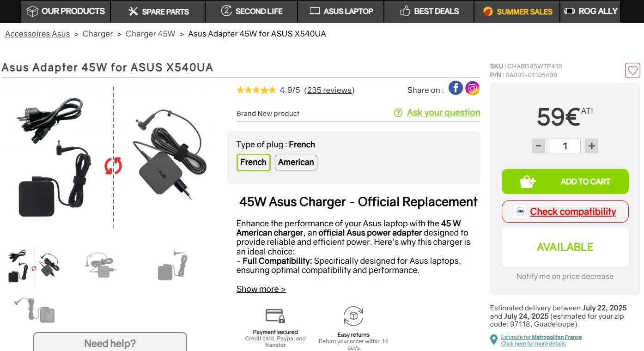Select the American plug type
The image size is (644, 351).
tap(296, 163)
